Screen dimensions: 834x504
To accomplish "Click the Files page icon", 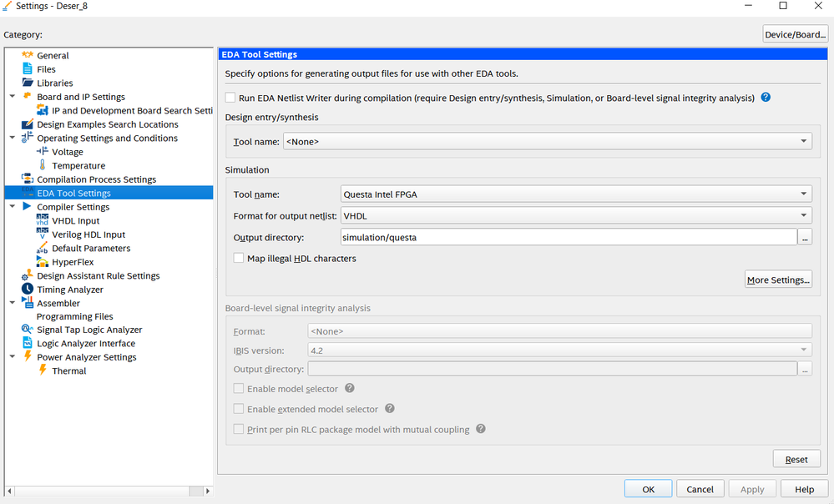I will coord(28,69).
